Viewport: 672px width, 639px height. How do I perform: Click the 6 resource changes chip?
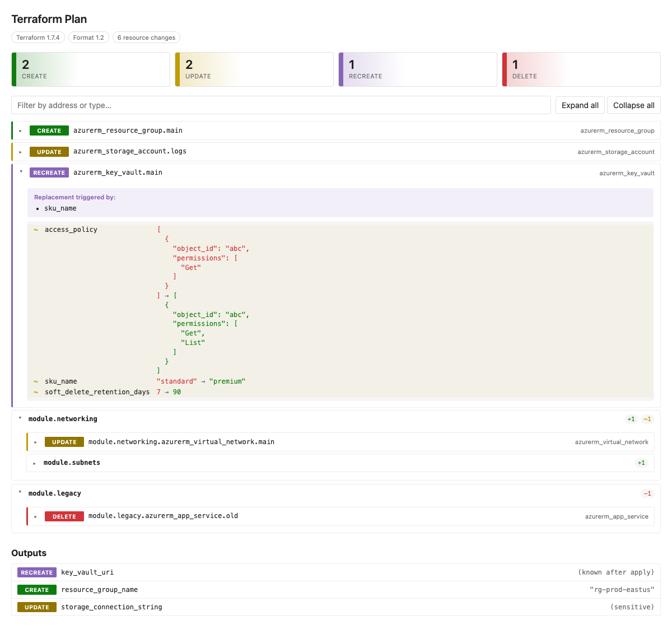point(146,38)
